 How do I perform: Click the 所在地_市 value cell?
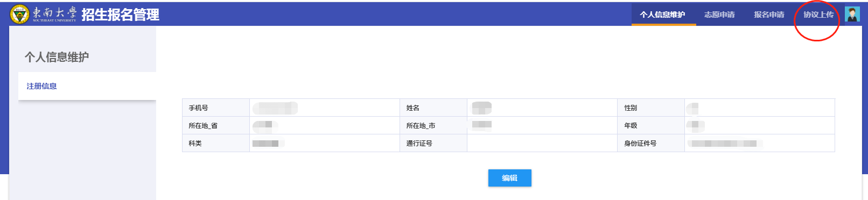[542, 125]
